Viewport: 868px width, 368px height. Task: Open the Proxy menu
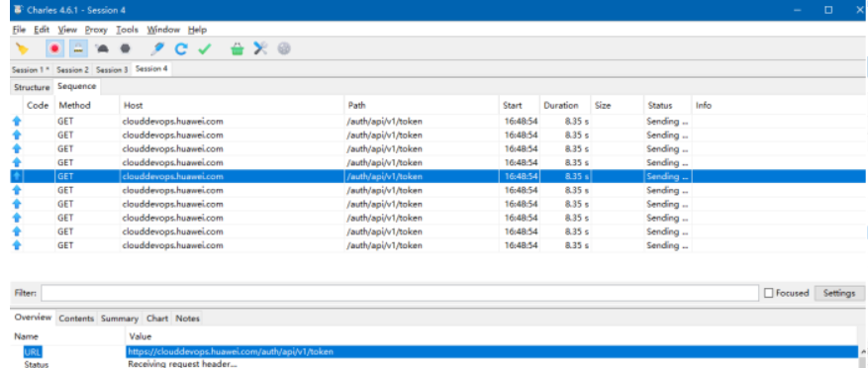pos(96,30)
